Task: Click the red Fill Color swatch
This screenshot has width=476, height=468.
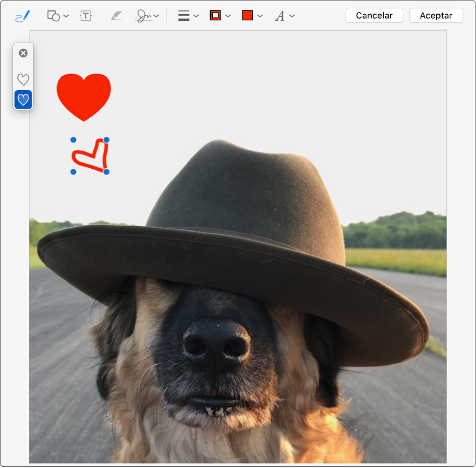Action: 247,15
